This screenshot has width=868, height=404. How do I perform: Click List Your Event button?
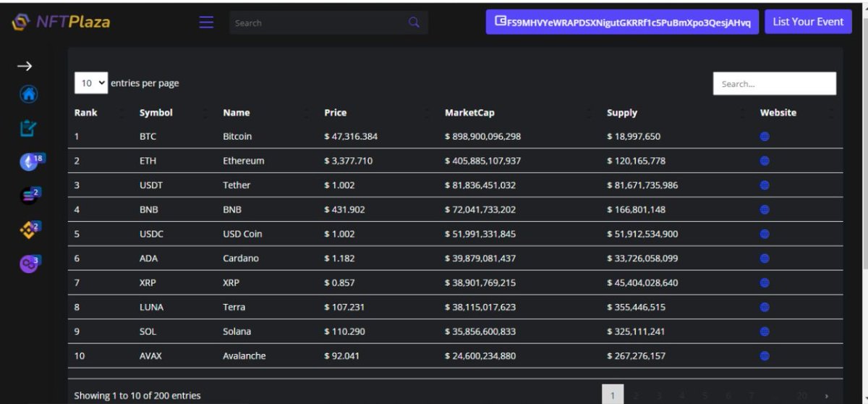coord(808,22)
